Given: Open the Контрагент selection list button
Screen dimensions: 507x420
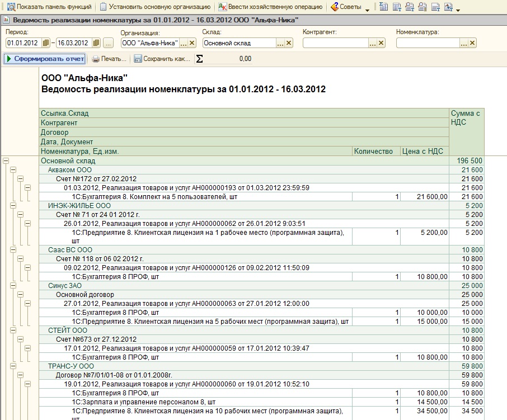Looking at the screenshot, I should pos(373,43).
